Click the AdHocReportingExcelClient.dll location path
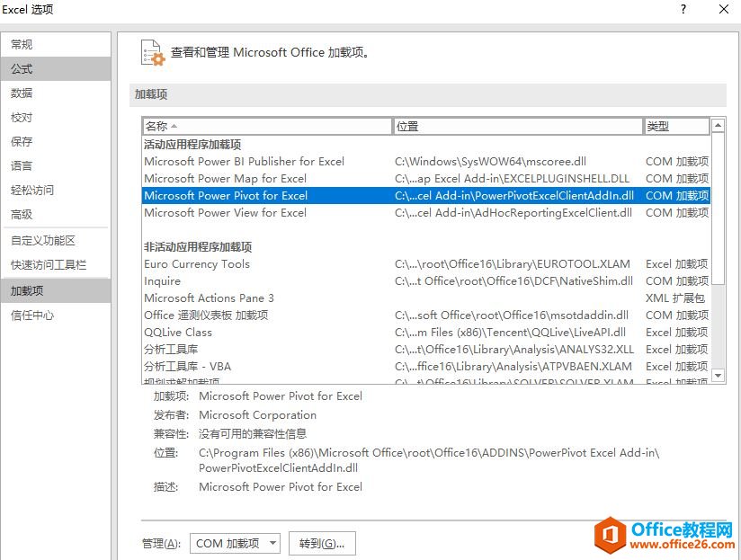The width and height of the screenshot is (741, 560). (x=513, y=212)
